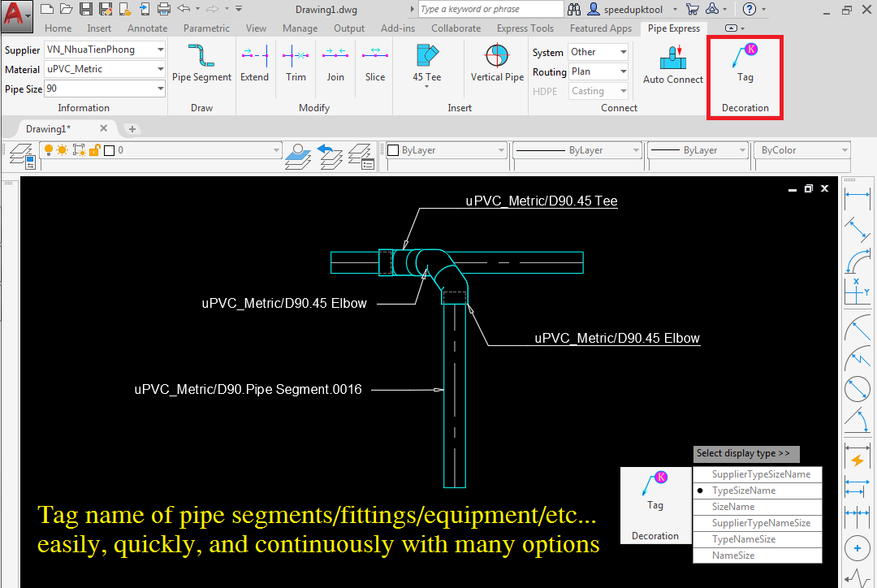Close the Drawing1* file tab
877x588 pixels.
(103, 128)
